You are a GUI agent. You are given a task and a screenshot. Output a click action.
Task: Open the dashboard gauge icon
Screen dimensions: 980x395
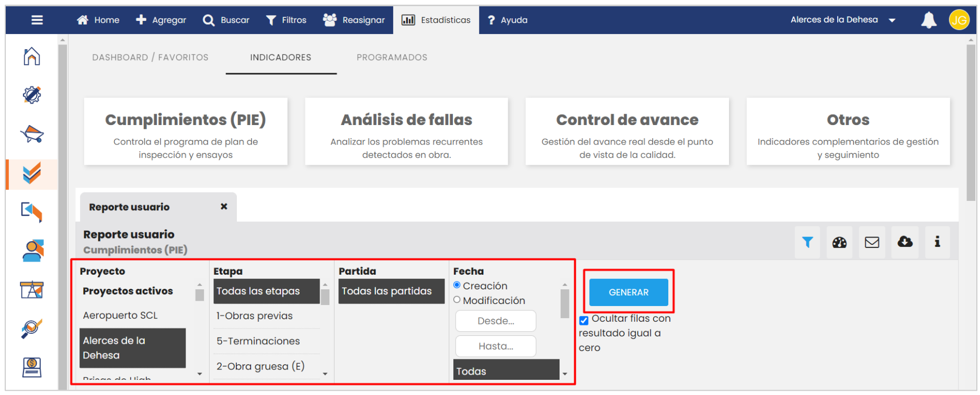839,242
